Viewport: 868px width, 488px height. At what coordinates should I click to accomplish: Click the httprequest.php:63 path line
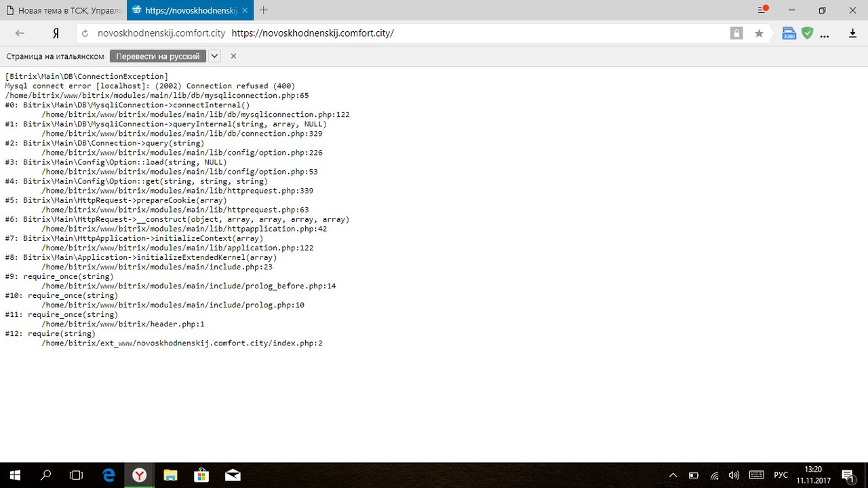click(x=175, y=210)
